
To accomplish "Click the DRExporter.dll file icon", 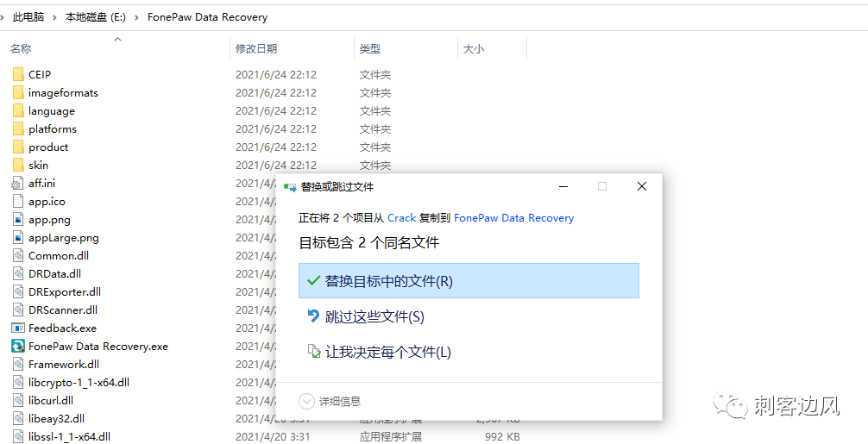I will (x=18, y=292).
